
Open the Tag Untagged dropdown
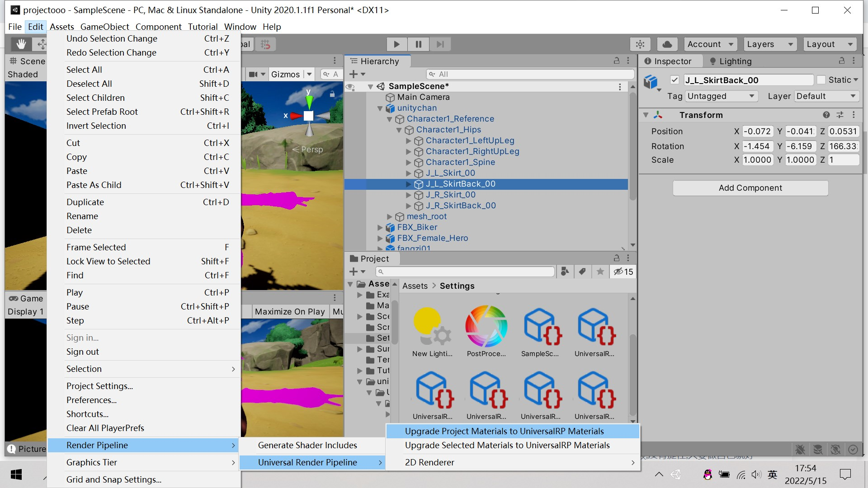point(721,96)
